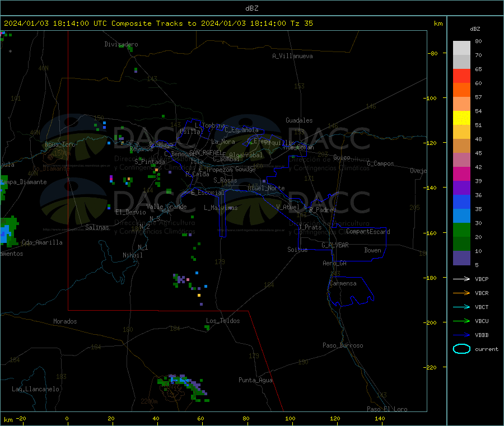Select the green 30 dBZ color swatch
The height and width of the screenshot is (426, 504).
(x=461, y=230)
